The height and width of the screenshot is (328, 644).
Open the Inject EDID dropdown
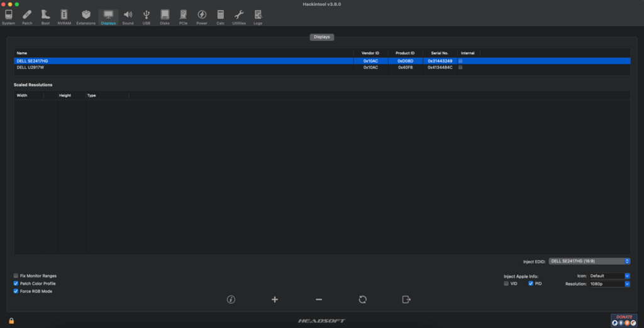point(589,261)
